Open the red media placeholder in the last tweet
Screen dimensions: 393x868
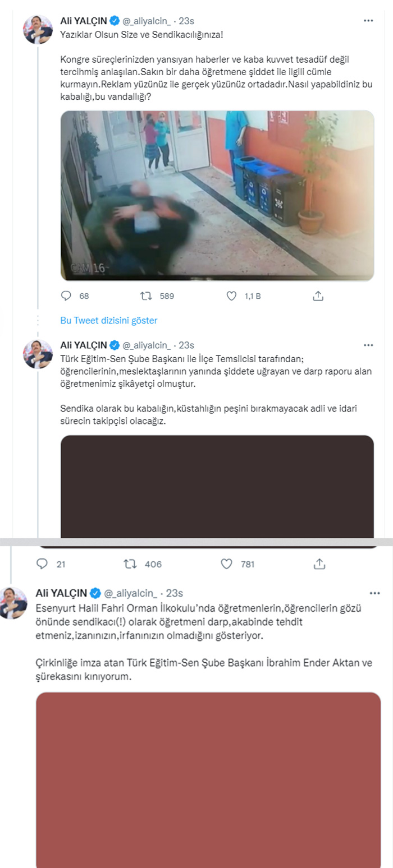208,779
